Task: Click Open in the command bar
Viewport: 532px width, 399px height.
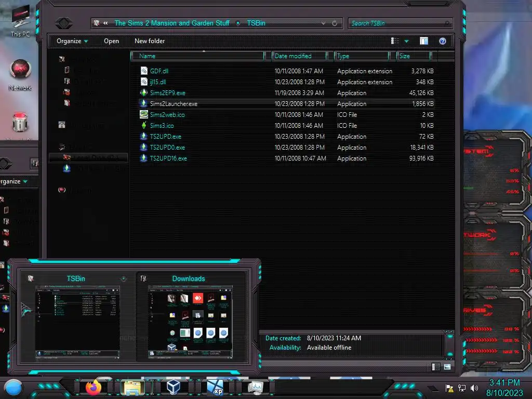Action: (x=111, y=41)
